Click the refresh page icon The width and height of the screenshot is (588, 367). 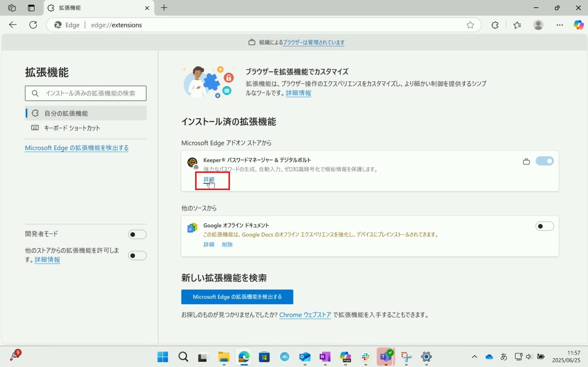point(33,25)
